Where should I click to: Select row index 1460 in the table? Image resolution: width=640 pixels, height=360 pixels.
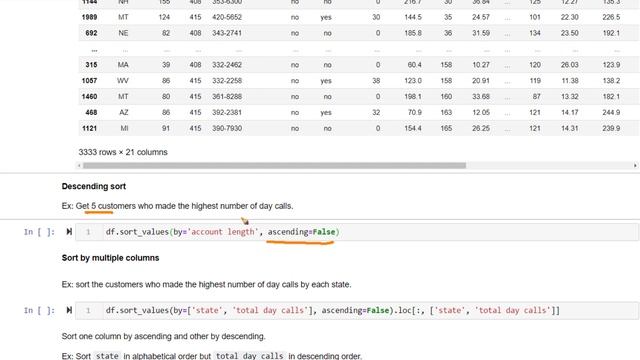[x=89, y=97]
